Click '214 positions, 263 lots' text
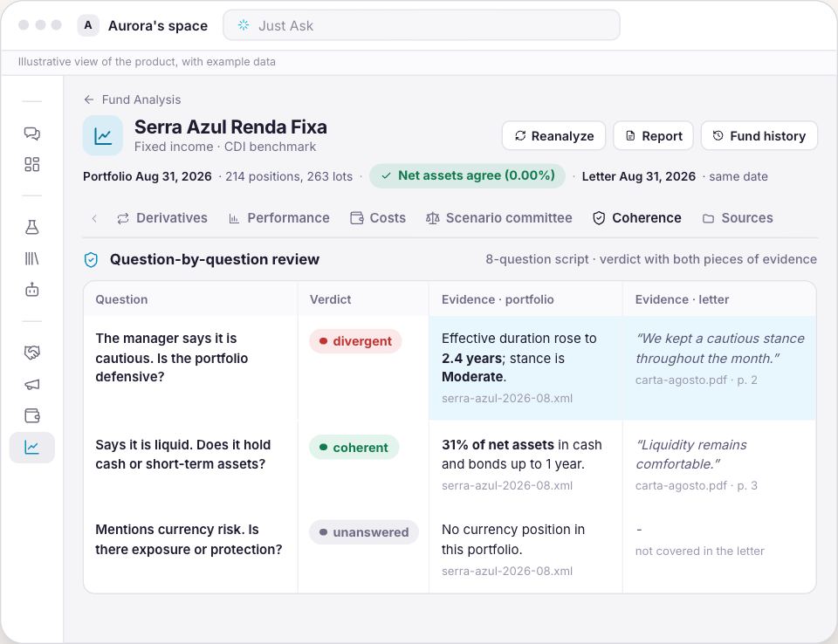This screenshot has width=838, height=644. pyautogui.click(x=289, y=176)
